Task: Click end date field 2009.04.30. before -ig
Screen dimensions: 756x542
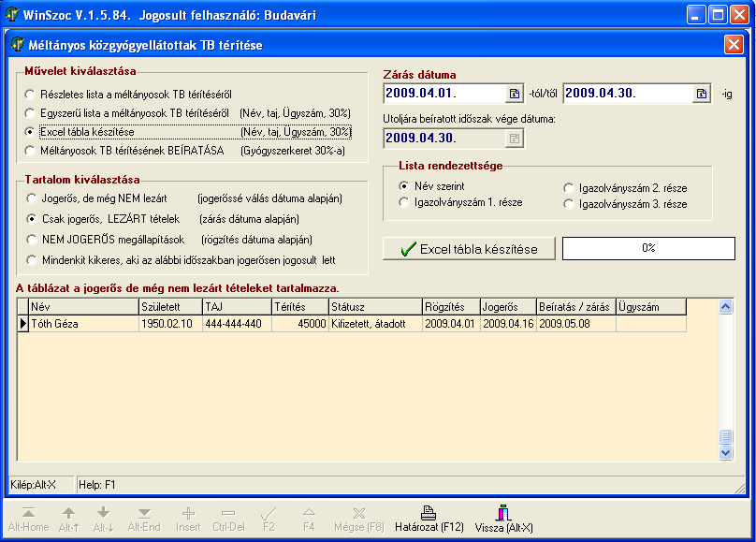Action: coord(628,93)
